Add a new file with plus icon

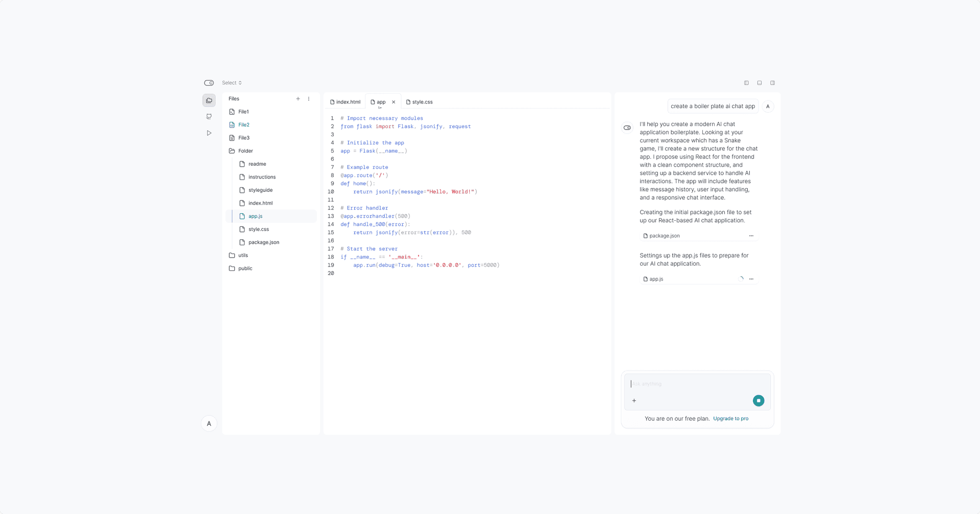click(x=298, y=99)
